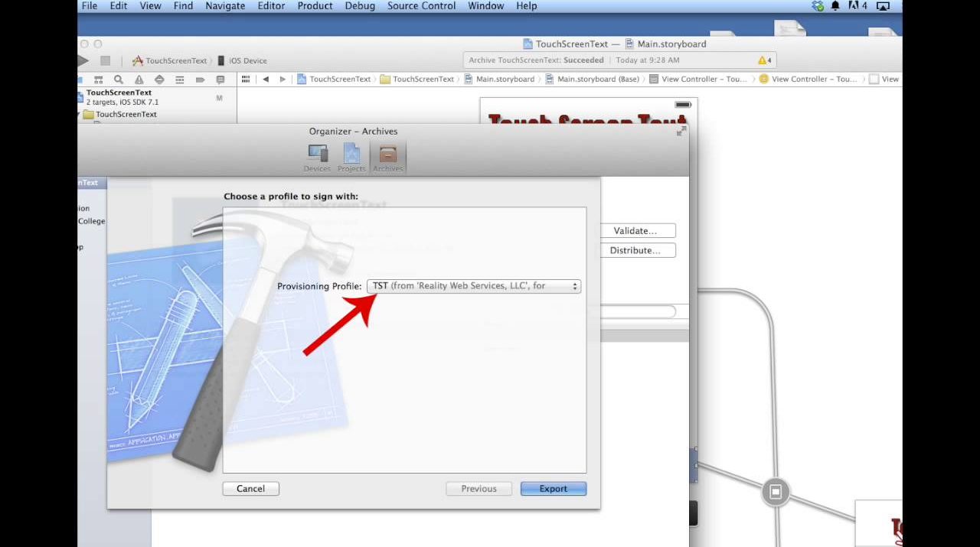Open the Source Control menu
980x547 pixels.
pyautogui.click(x=421, y=6)
